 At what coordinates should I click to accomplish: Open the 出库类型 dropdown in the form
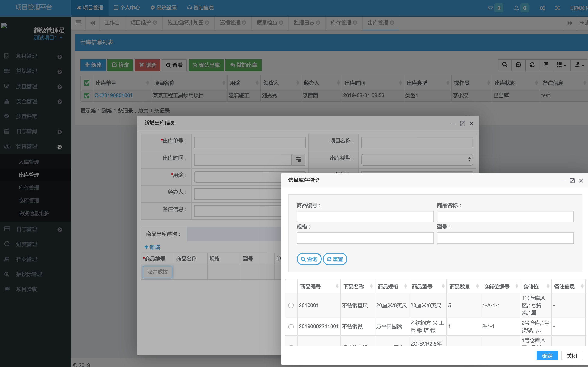417,160
